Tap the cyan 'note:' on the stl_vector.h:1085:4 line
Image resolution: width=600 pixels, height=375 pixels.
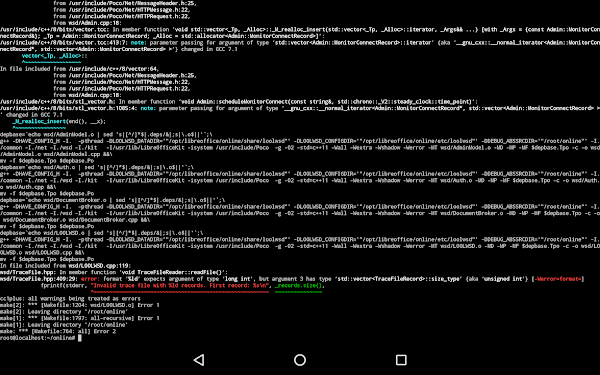click(x=148, y=108)
